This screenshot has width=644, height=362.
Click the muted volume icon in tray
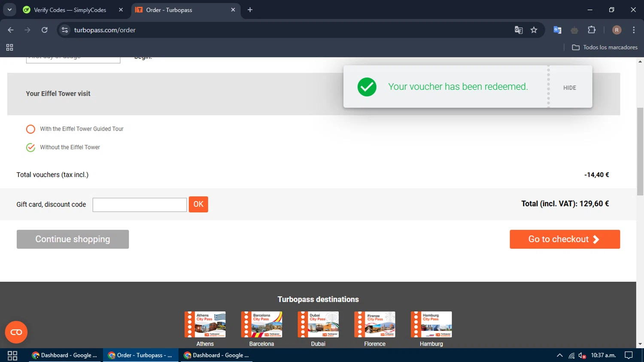coord(582,355)
